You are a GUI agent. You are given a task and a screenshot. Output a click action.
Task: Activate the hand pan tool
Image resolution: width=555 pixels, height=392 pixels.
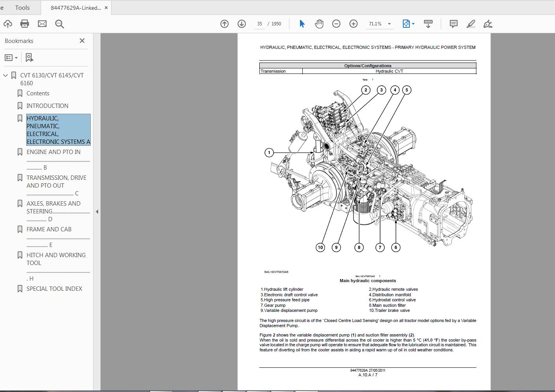point(319,24)
